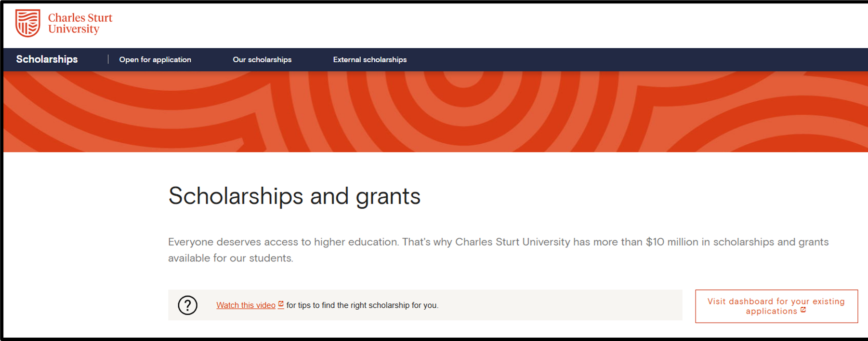
Task: Navigate to 'External scholarships'
Action: click(369, 59)
